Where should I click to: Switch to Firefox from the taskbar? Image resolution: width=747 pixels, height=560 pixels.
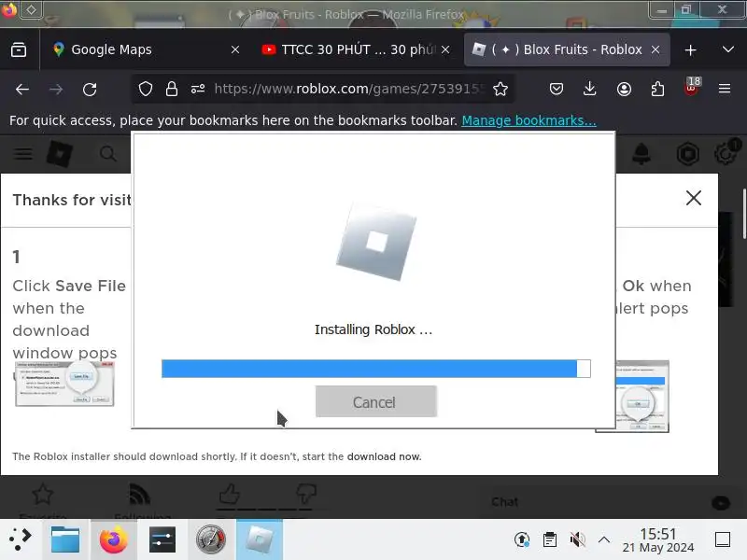pyautogui.click(x=113, y=539)
